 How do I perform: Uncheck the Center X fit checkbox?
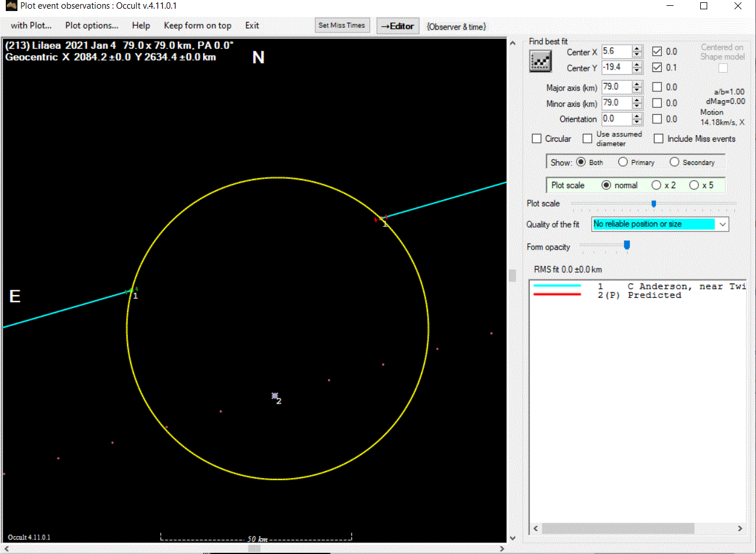point(657,51)
